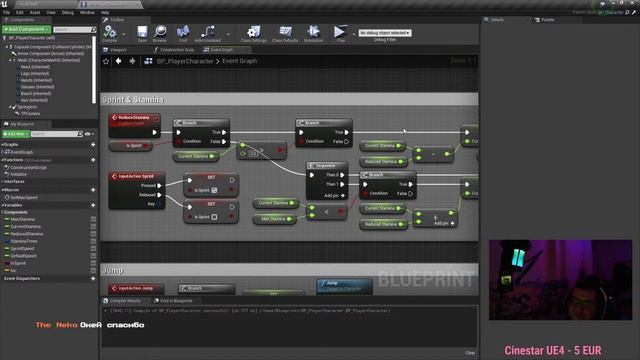Open the File menu
The image size is (640, 360).
[x=7, y=13]
